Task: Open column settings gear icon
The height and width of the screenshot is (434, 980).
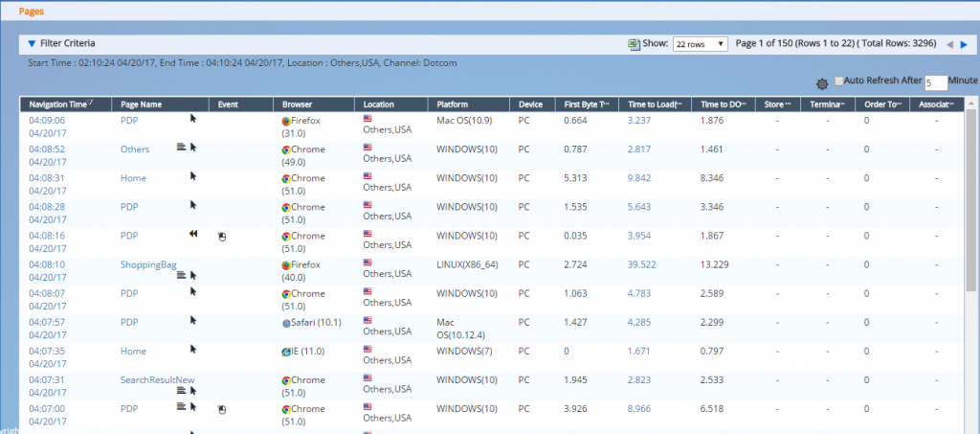Action: (822, 83)
